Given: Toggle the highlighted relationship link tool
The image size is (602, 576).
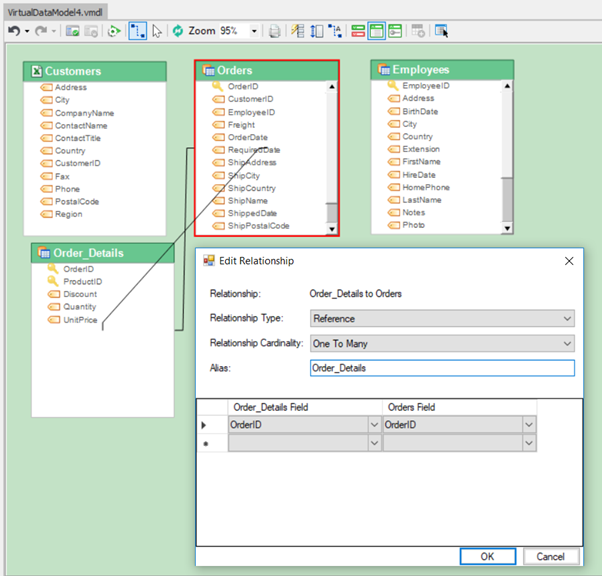Looking at the screenshot, I should pos(137,31).
